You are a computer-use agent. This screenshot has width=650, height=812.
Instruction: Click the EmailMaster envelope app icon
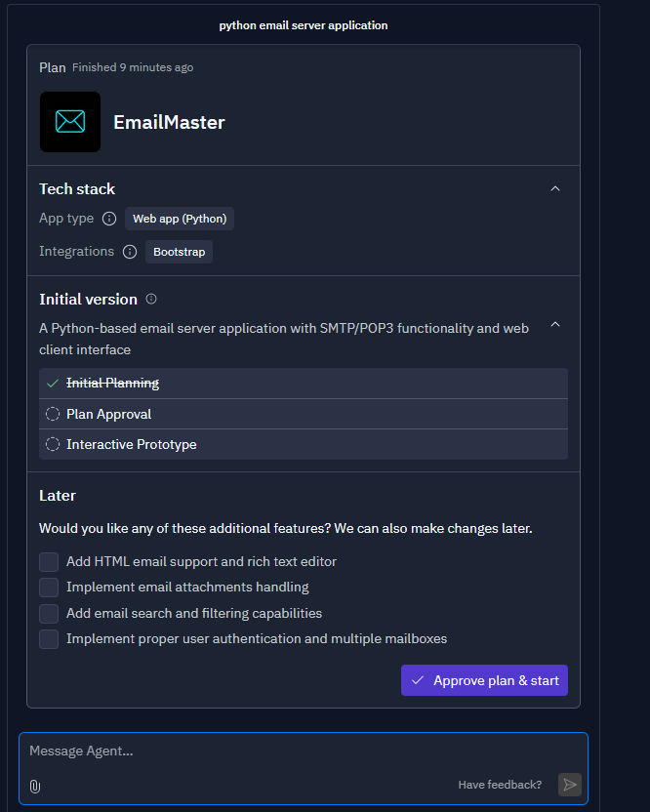[x=70, y=122]
